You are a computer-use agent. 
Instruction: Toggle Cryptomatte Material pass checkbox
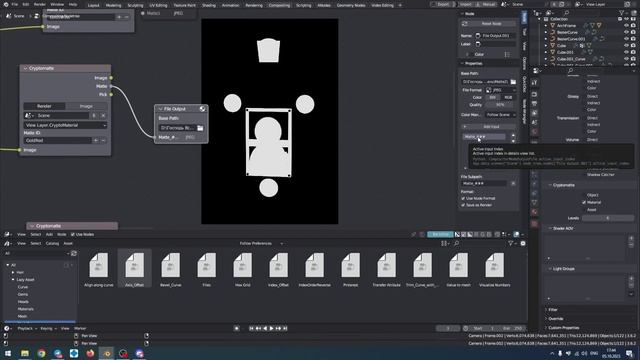[584, 202]
